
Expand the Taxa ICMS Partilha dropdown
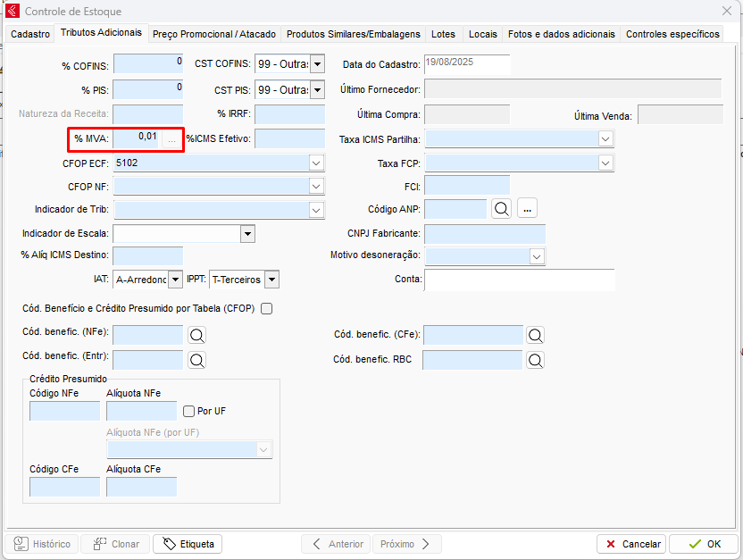[x=605, y=139]
